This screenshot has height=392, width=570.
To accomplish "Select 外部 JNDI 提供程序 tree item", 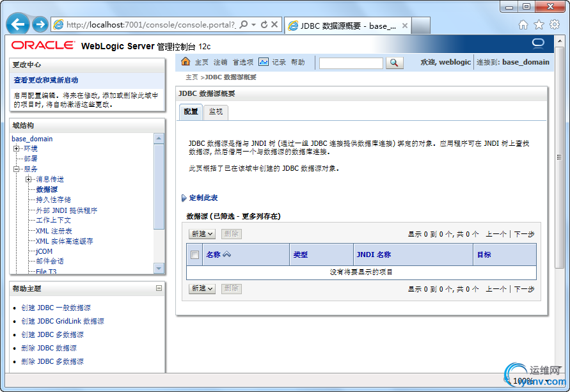I will [67, 210].
